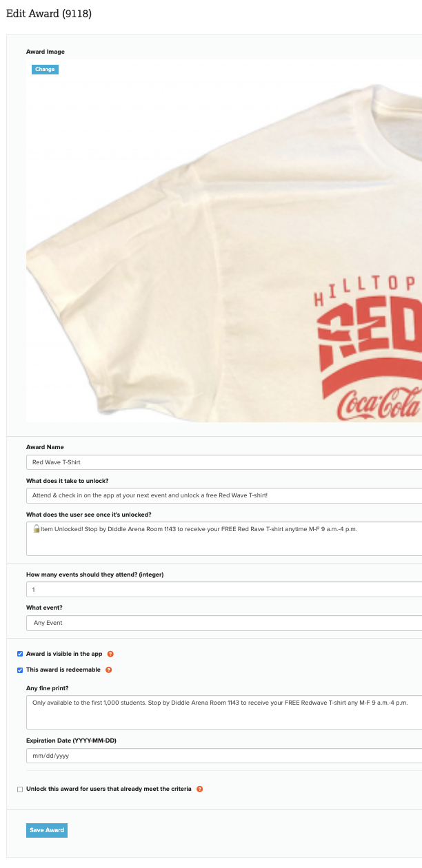This screenshot has height=868, width=422.
Task: Click the Red Wave T-shirt award image
Action: [224, 241]
